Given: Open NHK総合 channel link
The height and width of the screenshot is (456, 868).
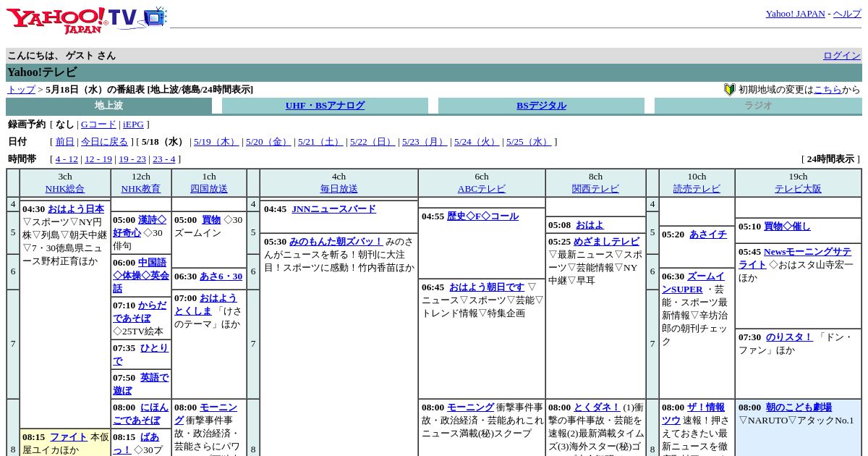Looking at the screenshot, I should (x=65, y=189).
